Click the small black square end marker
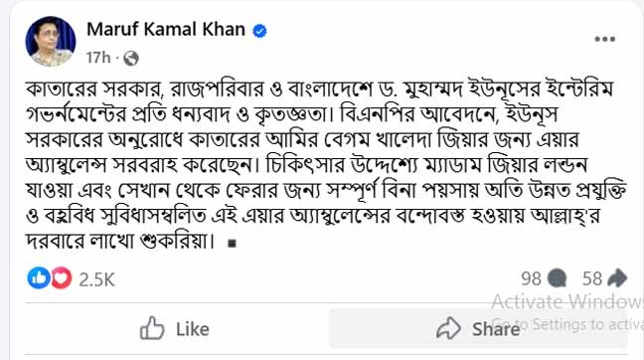The width and height of the screenshot is (644, 360). [232, 244]
